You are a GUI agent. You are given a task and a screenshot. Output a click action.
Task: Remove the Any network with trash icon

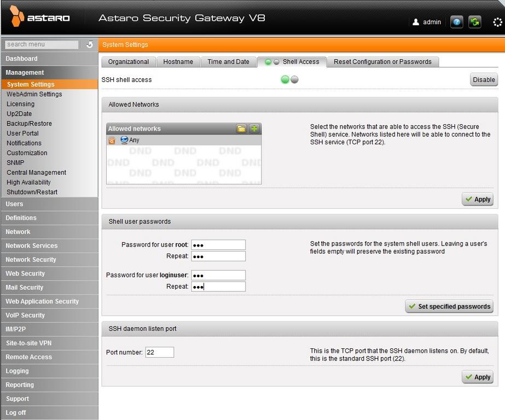pos(112,141)
